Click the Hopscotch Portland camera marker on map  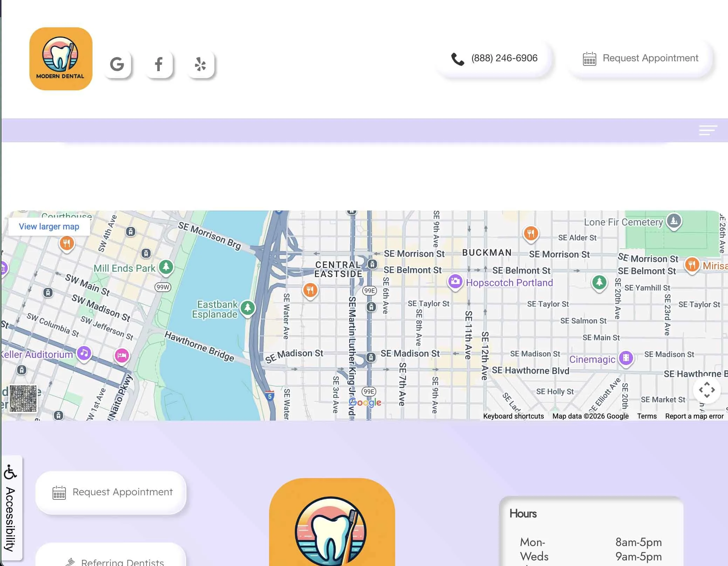coord(455,282)
